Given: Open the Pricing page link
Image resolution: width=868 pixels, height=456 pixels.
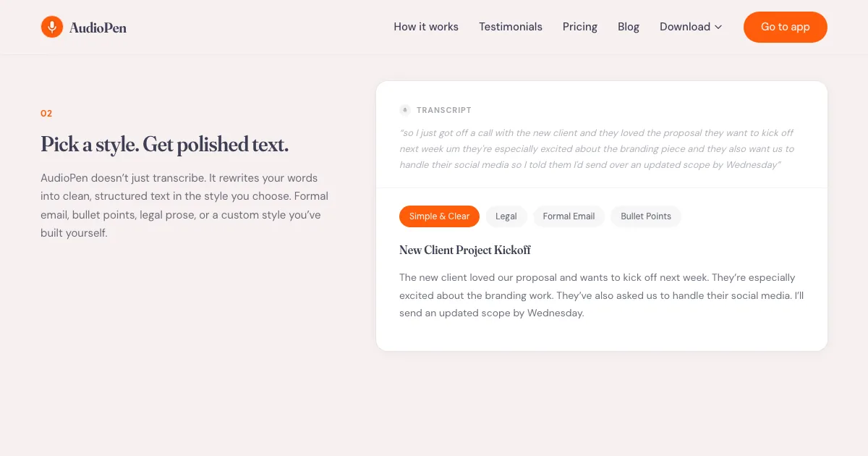Looking at the screenshot, I should point(580,27).
